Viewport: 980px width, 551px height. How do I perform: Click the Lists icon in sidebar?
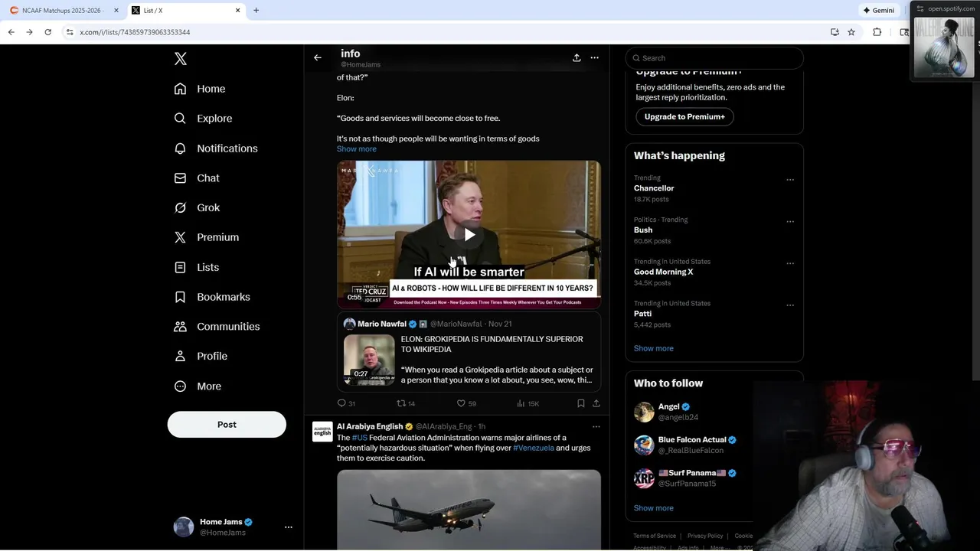click(180, 267)
